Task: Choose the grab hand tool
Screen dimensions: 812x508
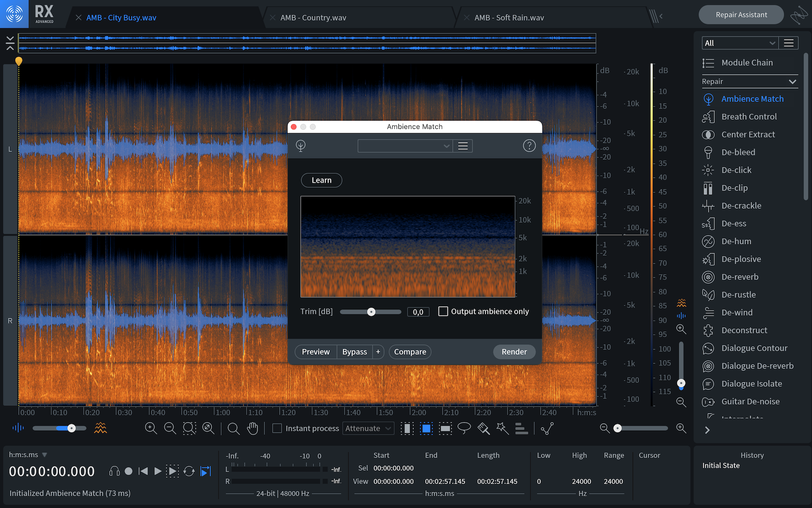Action: tap(252, 428)
